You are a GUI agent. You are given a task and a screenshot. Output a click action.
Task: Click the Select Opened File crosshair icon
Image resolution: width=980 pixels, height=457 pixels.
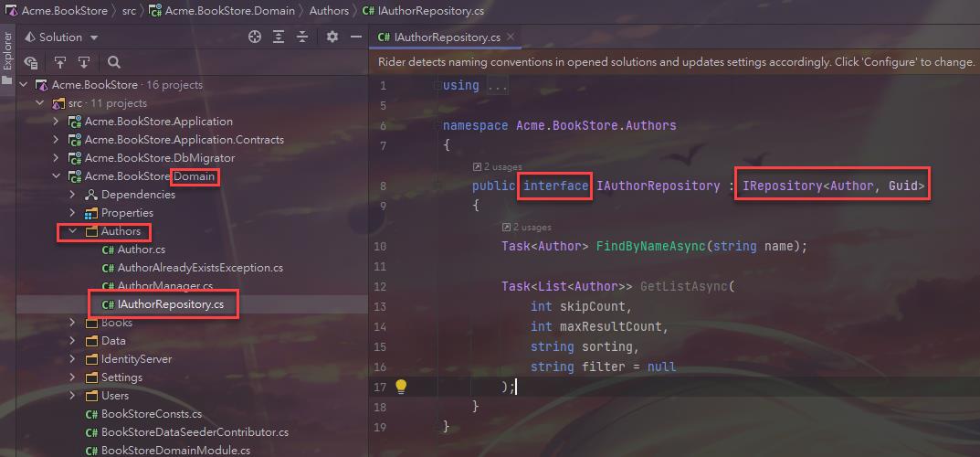(255, 37)
